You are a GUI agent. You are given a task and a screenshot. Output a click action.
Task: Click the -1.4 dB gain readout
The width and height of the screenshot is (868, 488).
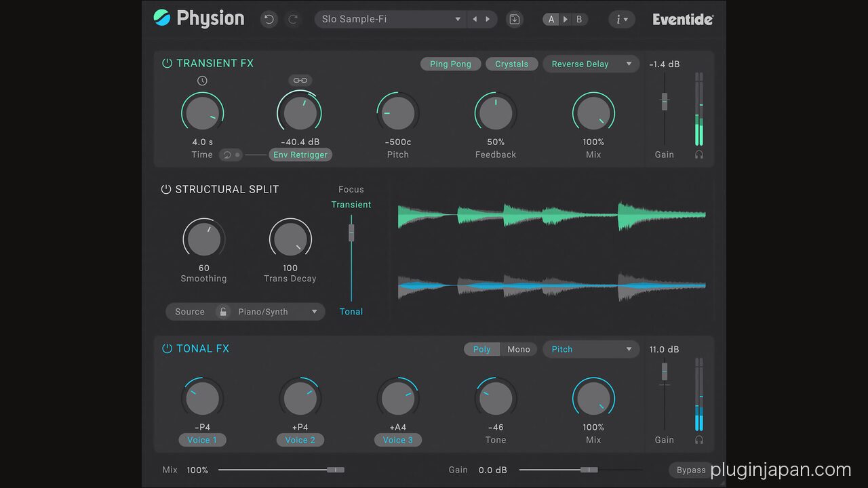coord(665,64)
